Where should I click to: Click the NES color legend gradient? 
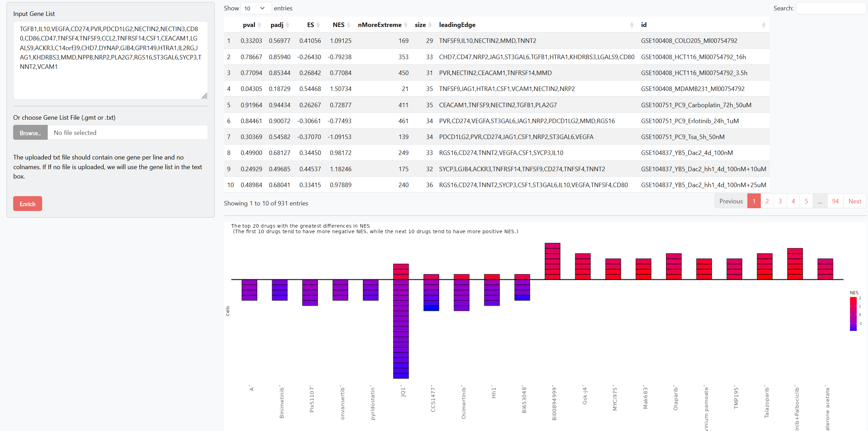[853, 314]
